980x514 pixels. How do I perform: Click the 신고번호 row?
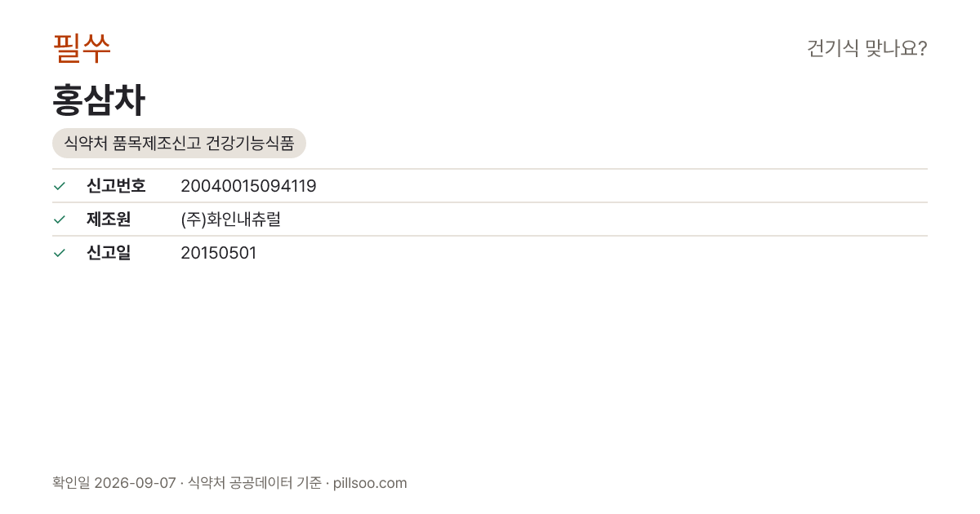[490, 186]
